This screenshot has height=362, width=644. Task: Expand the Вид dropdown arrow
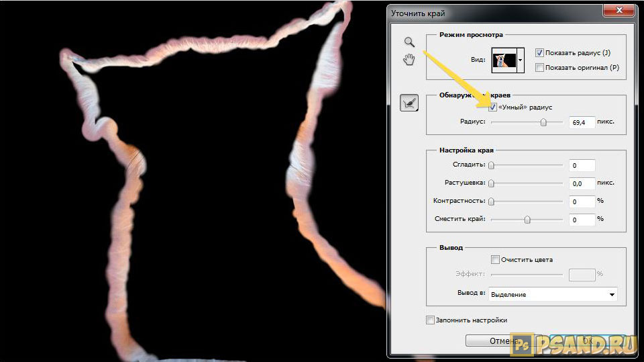[521, 60]
